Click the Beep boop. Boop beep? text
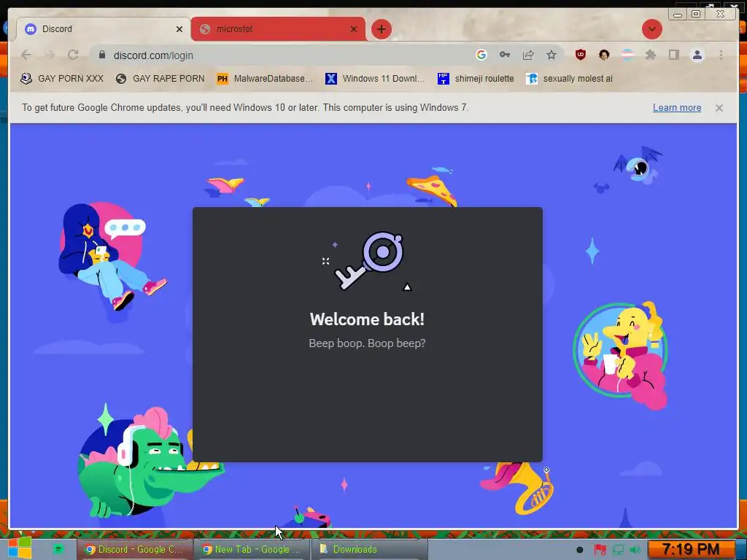The image size is (747, 560). pyautogui.click(x=367, y=343)
